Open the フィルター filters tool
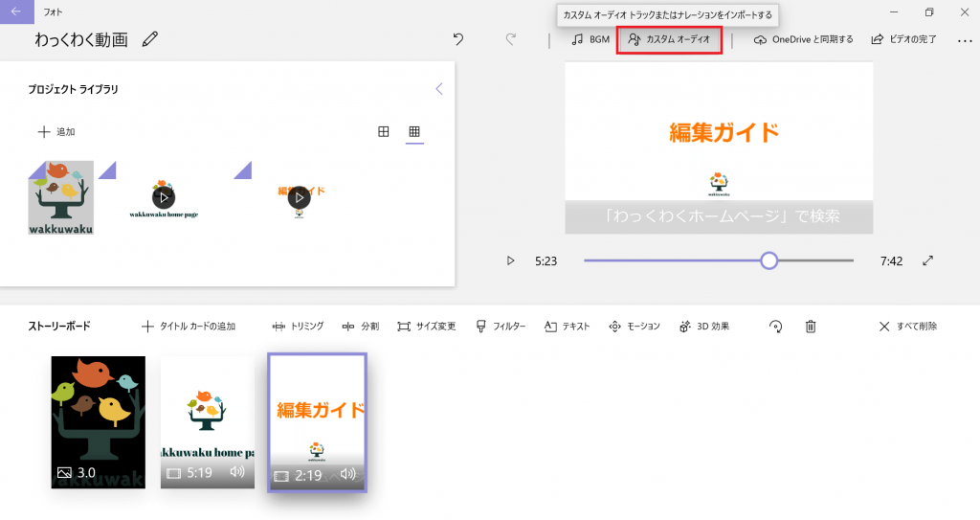Image resolution: width=980 pixels, height=520 pixels. pyautogui.click(x=501, y=327)
